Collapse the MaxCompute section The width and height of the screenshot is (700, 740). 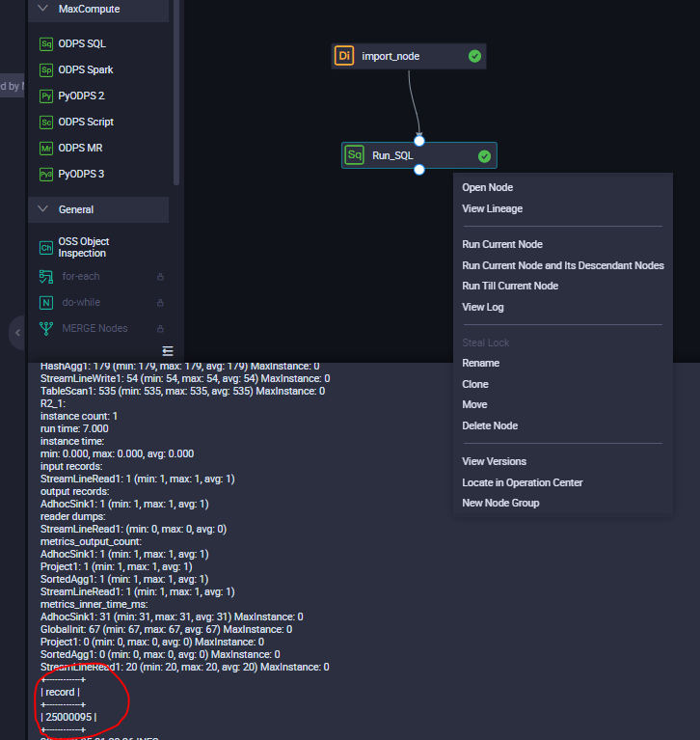pyautogui.click(x=43, y=9)
